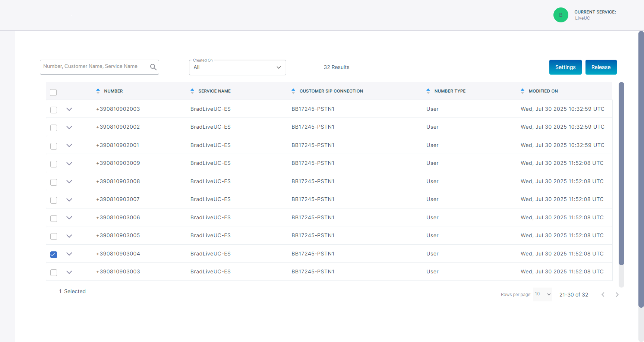
Task: Click the search magnifier icon
Action: 153,67
